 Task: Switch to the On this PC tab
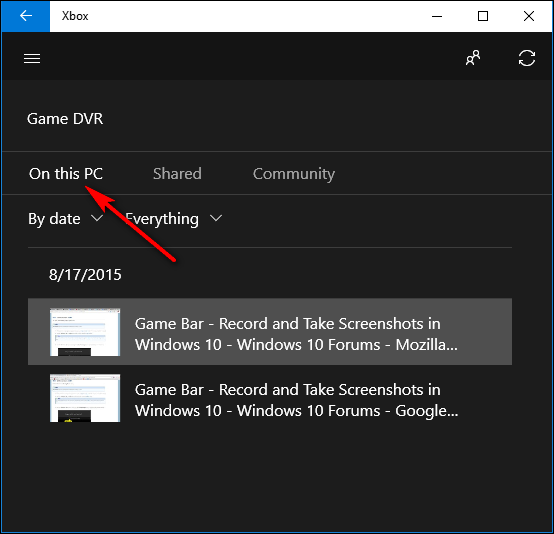tap(66, 174)
